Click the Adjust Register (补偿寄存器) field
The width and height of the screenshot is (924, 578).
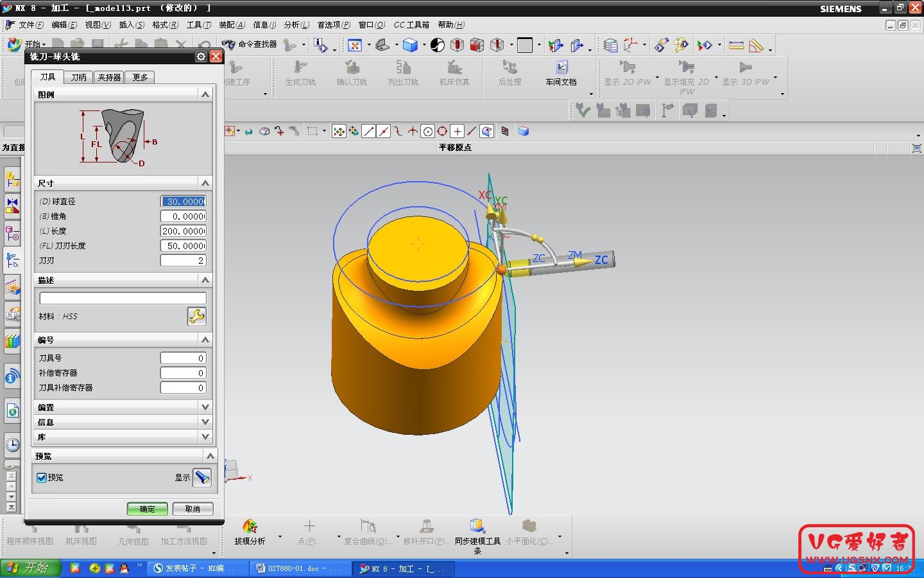184,373
